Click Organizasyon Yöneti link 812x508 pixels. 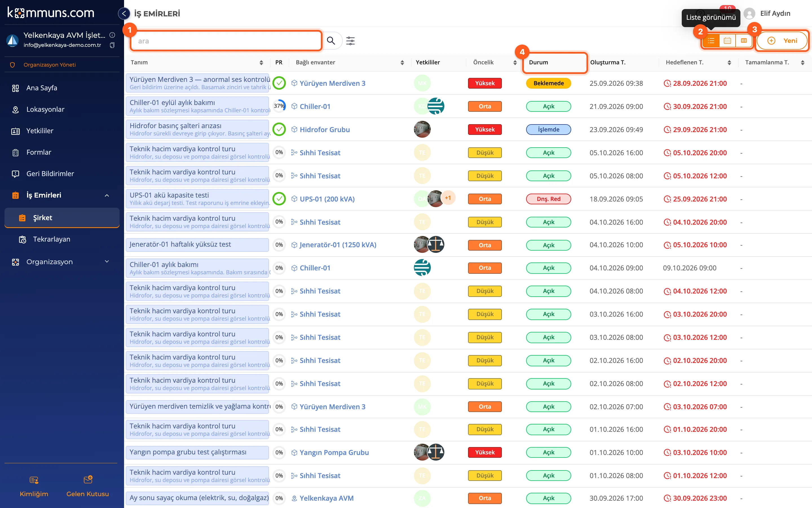click(50, 65)
